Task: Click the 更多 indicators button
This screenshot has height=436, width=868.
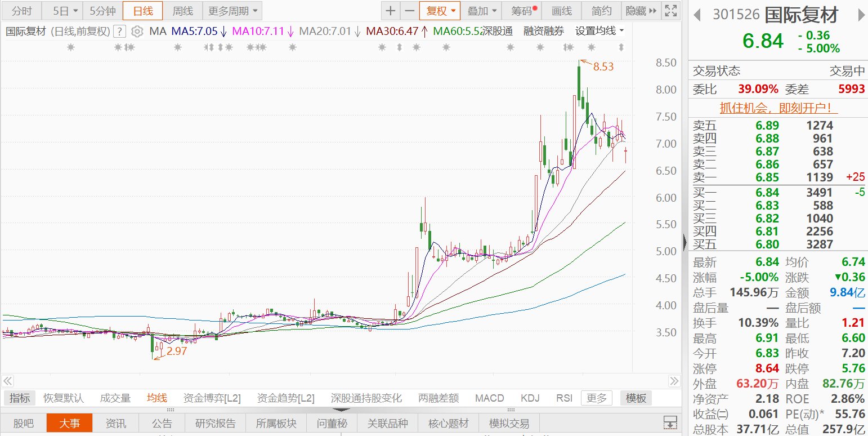Action: coord(596,398)
